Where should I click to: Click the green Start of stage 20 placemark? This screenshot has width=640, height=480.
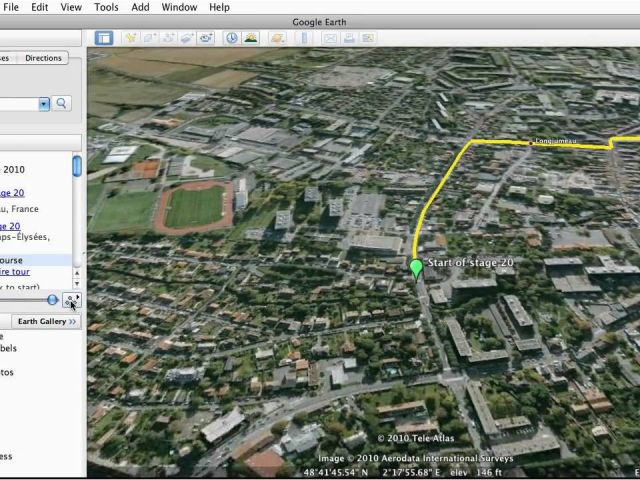point(416,270)
